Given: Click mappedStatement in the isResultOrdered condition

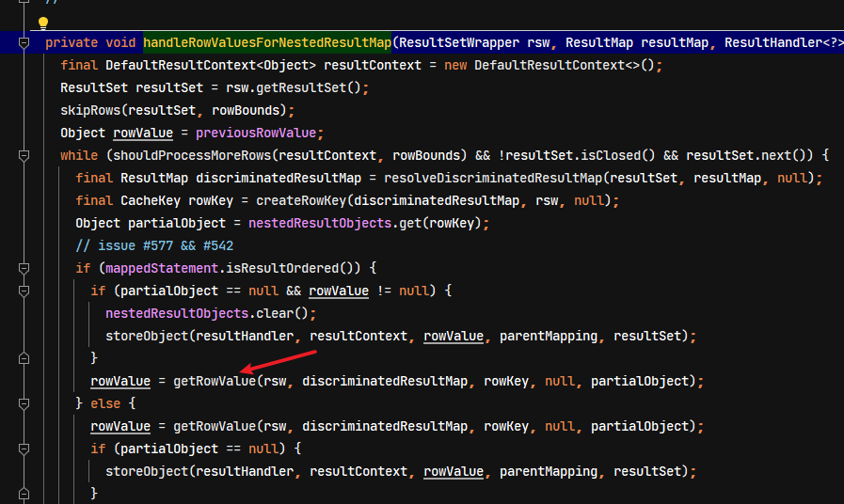Looking at the screenshot, I should click(162, 268).
